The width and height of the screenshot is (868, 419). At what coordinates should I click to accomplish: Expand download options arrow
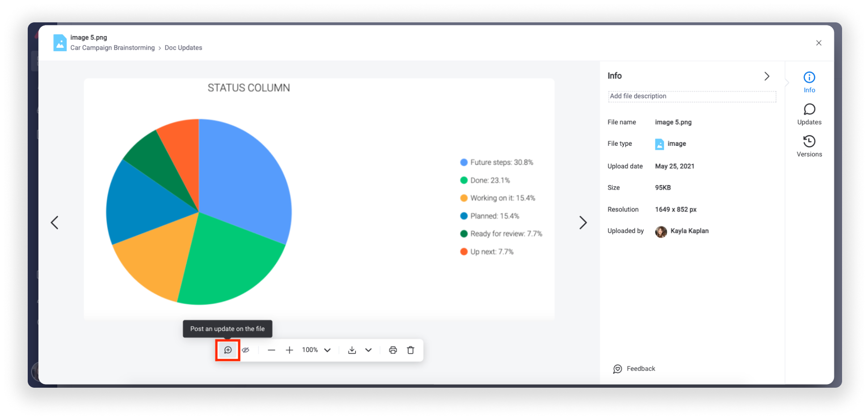pos(368,350)
